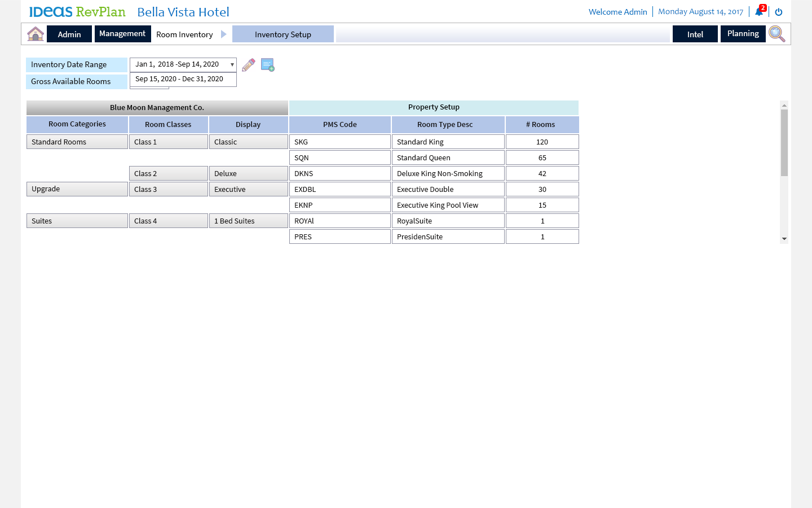The width and height of the screenshot is (812, 508).
Task: Select the Standard Rooms category cell
Action: tap(77, 142)
